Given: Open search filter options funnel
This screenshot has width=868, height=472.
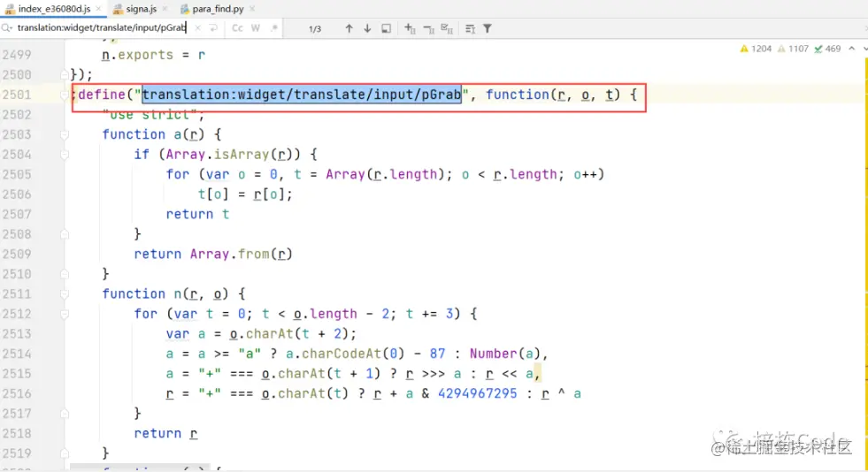Looking at the screenshot, I should 488,28.
